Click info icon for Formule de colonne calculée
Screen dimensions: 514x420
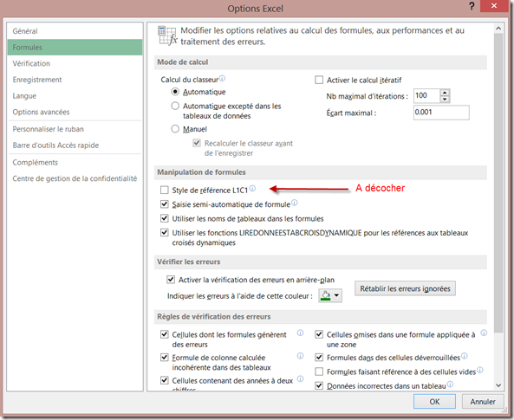coord(300,356)
